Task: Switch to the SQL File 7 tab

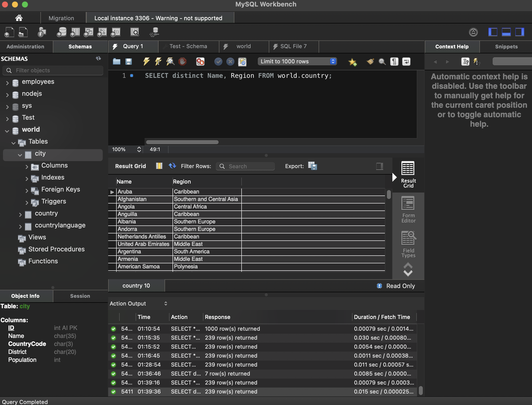Action: click(294, 46)
